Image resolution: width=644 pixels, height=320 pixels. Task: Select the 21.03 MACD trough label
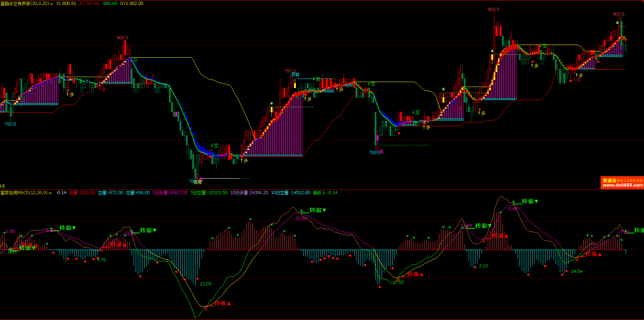pyautogui.click(x=205, y=284)
